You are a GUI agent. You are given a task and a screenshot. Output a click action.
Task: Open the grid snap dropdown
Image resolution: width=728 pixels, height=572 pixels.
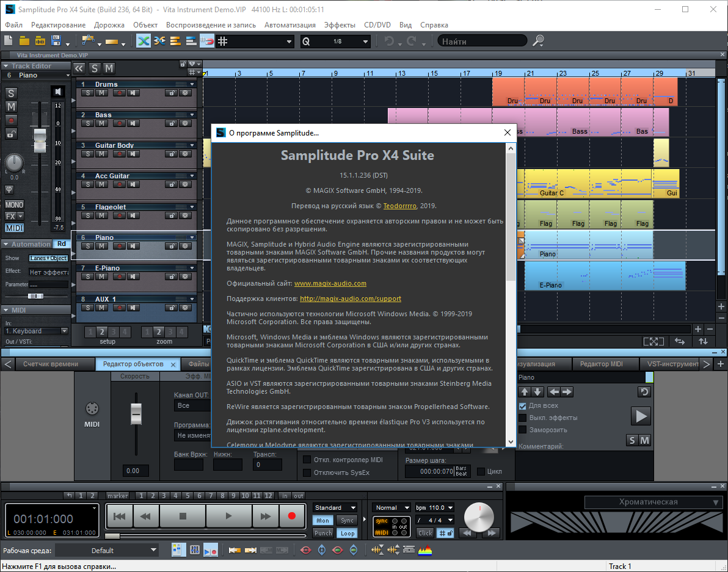289,42
